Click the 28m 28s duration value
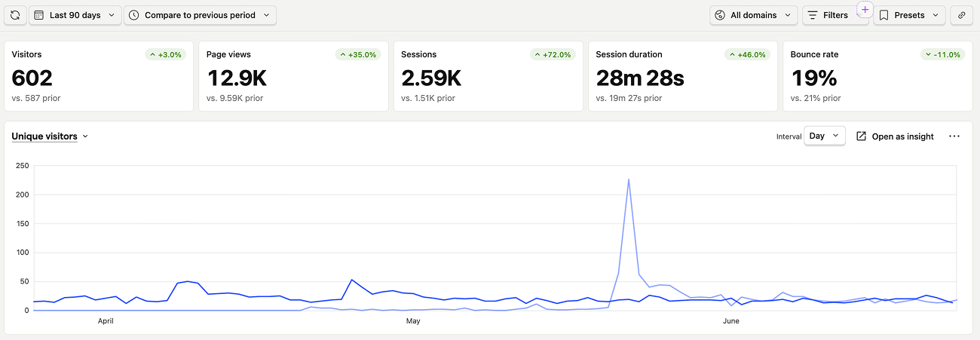This screenshot has height=340, width=980. click(640, 78)
